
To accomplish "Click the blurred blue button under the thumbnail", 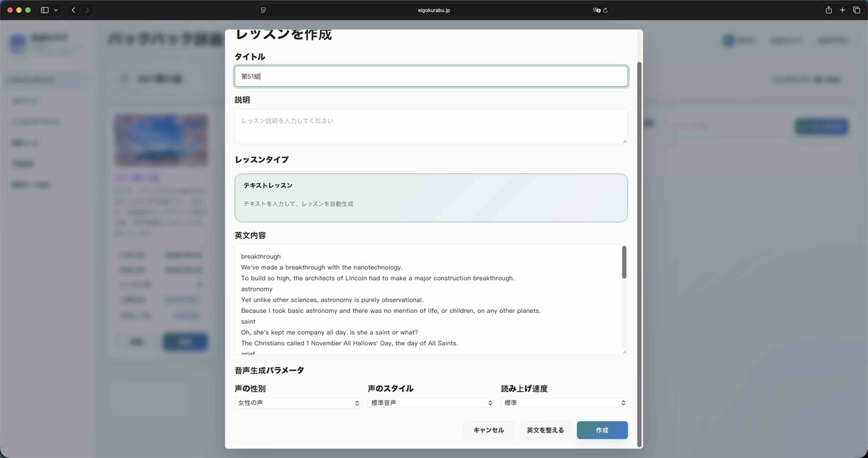I will 186,342.
